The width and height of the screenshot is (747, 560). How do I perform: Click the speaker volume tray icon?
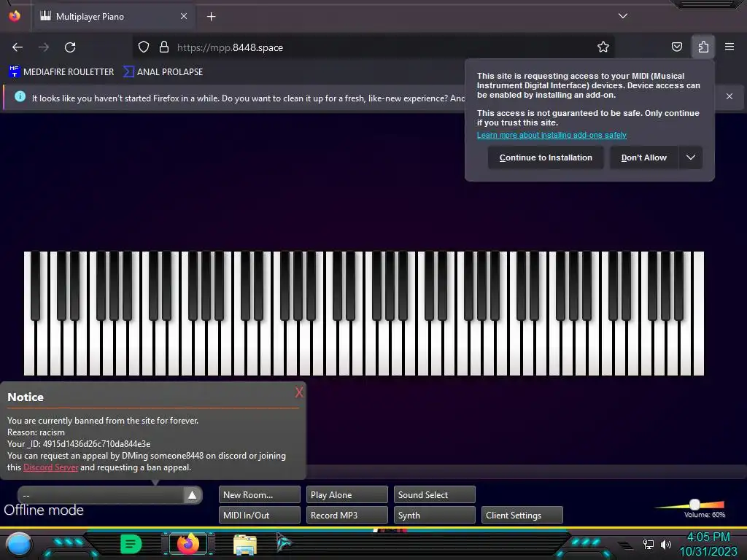tap(666, 544)
